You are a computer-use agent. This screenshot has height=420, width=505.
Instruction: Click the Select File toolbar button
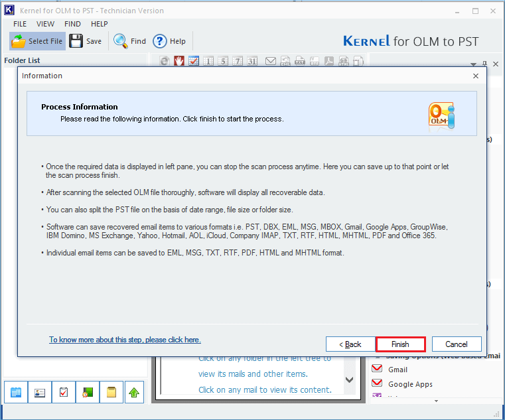click(x=37, y=41)
